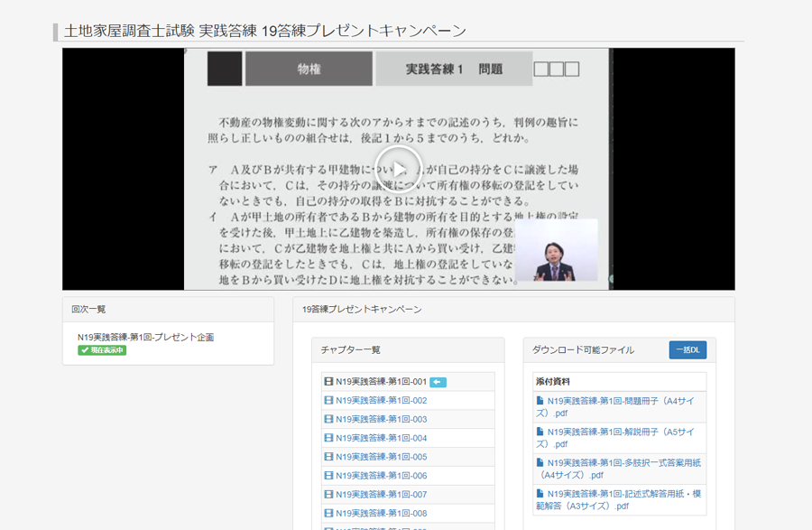Screen dimensions: 812x530
Task: Click the file icon for 解説冊子 PDF
Action: tap(540, 432)
